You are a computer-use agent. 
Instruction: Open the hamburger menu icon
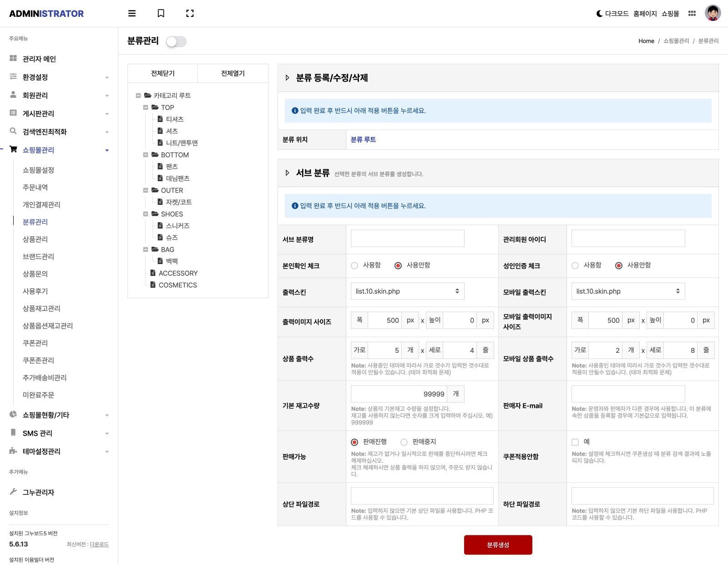click(x=132, y=14)
